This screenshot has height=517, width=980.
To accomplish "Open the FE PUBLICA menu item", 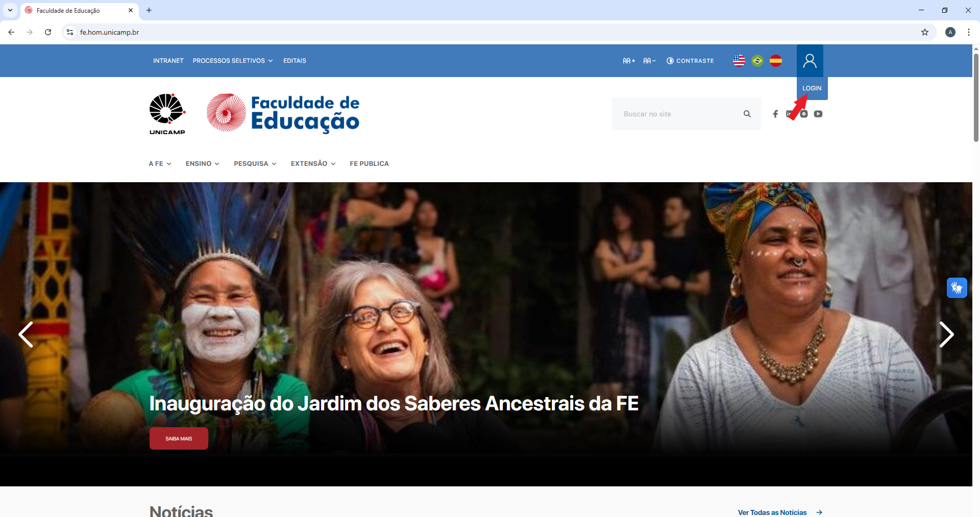I will coord(369,164).
